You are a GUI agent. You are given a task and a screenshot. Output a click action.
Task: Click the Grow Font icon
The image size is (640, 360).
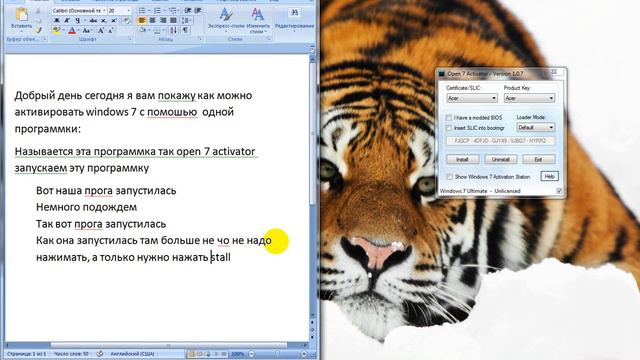click(x=100, y=31)
